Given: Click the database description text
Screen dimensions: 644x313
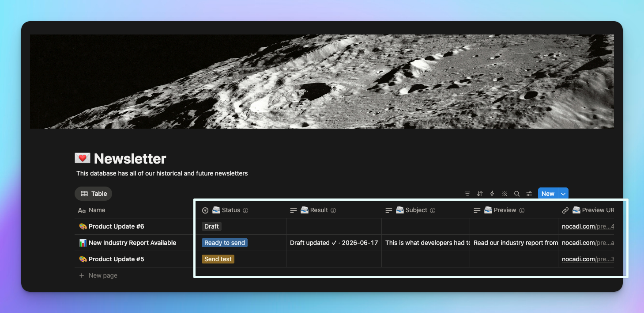Looking at the screenshot, I should click(162, 173).
